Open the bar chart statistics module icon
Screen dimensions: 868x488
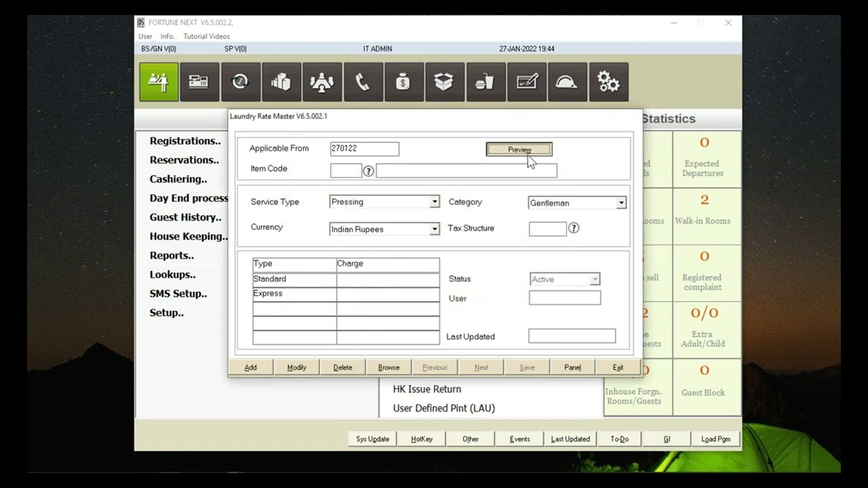click(281, 82)
